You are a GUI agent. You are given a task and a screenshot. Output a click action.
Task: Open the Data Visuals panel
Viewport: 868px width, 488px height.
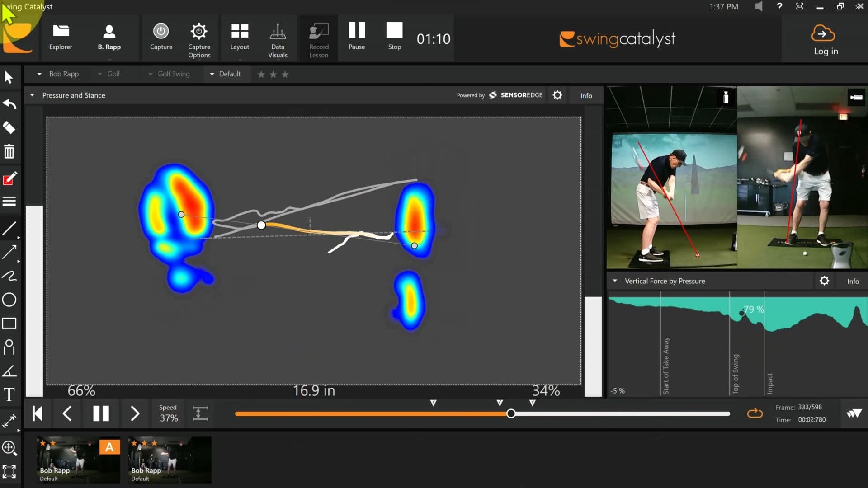tap(277, 38)
